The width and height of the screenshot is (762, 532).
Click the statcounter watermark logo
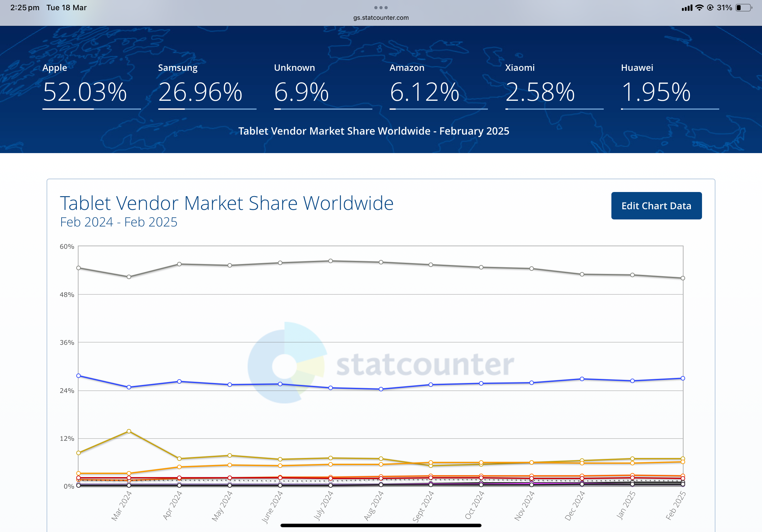tap(381, 363)
